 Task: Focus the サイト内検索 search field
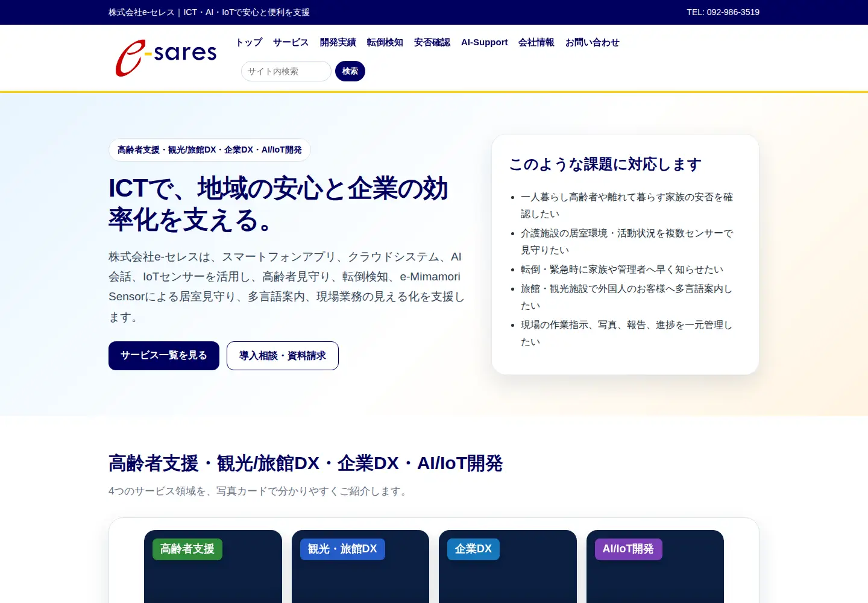point(286,71)
